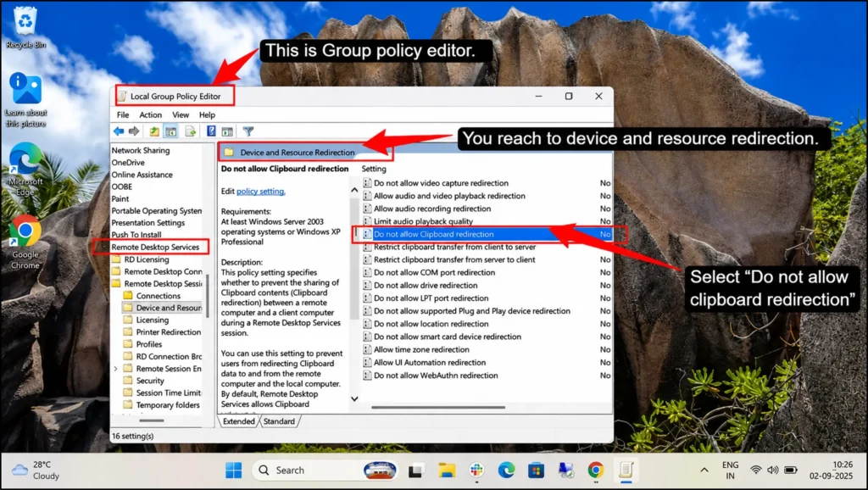Open the Action menu
This screenshot has height=490, width=868.
(x=151, y=114)
